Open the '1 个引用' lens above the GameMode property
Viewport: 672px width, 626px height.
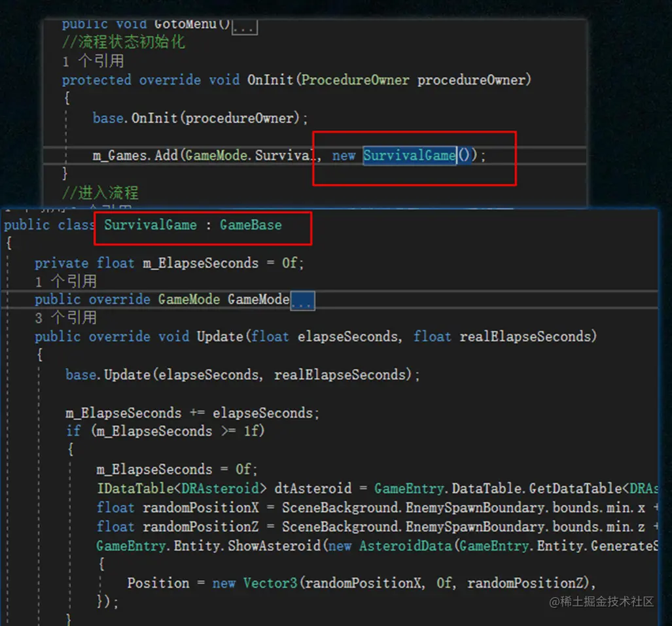pos(66,281)
